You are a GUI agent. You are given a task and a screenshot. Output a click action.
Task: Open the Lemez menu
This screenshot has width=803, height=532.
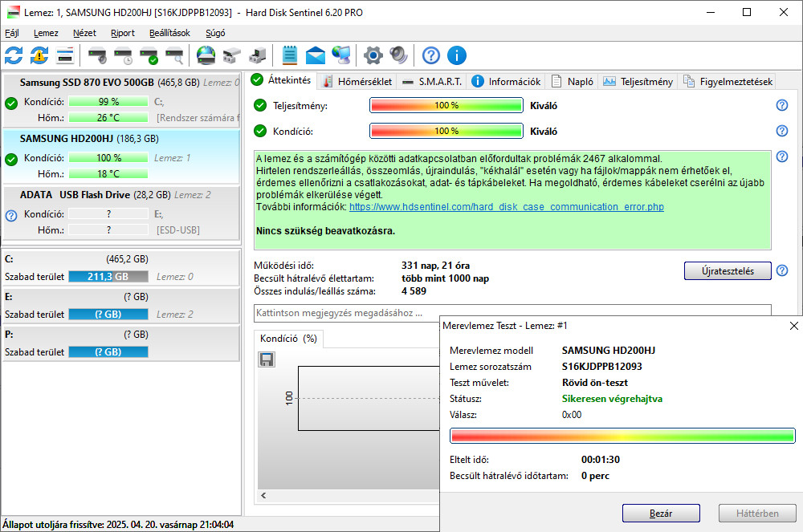click(x=46, y=33)
